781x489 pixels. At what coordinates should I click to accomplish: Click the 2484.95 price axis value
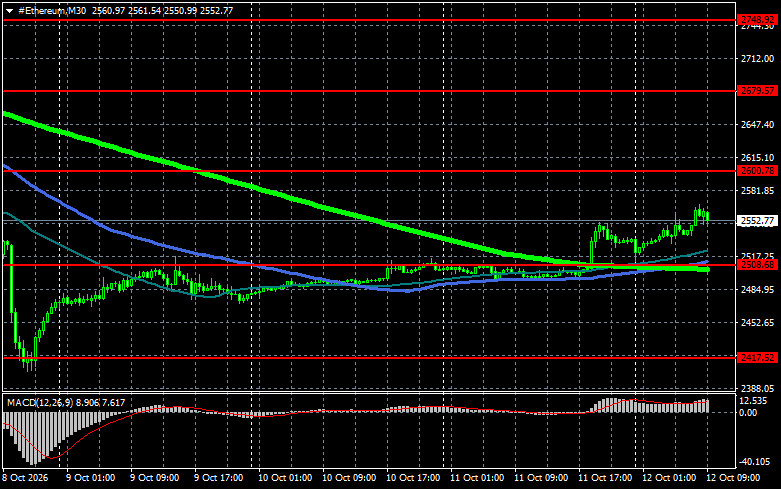(x=758, y=289)
